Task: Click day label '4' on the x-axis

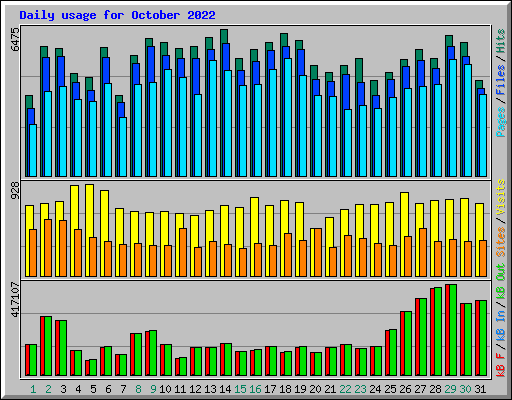Action: [78, 389]
